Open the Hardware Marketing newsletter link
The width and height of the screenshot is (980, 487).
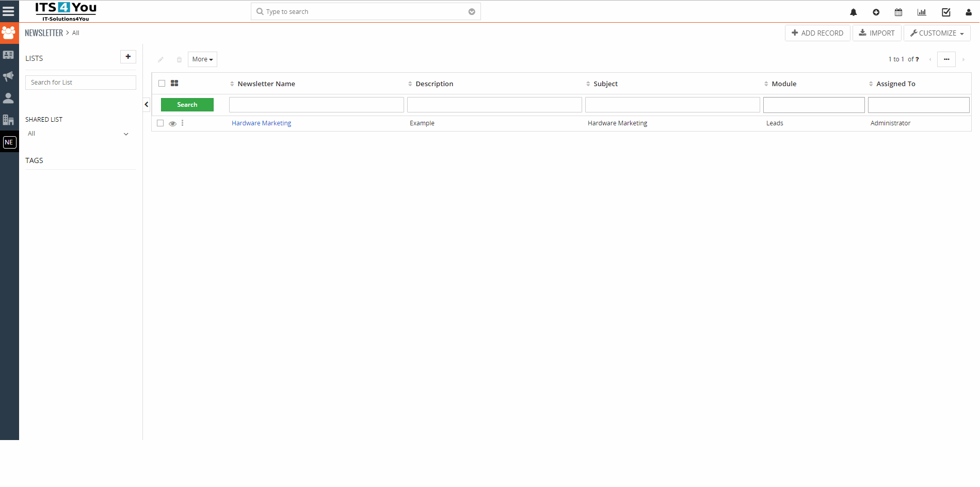tap(261, 123)
